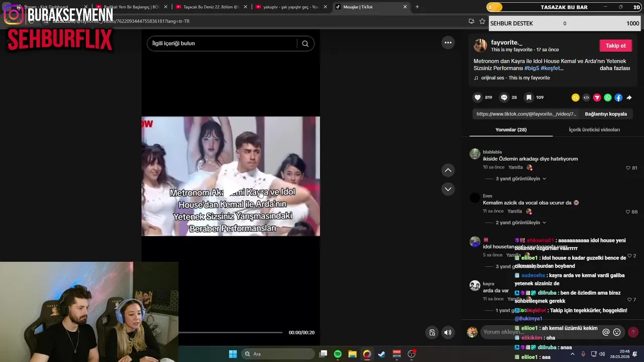The image size is (644, 362).
Task: Open the three-dot video options menu
Action: (448, 43)
